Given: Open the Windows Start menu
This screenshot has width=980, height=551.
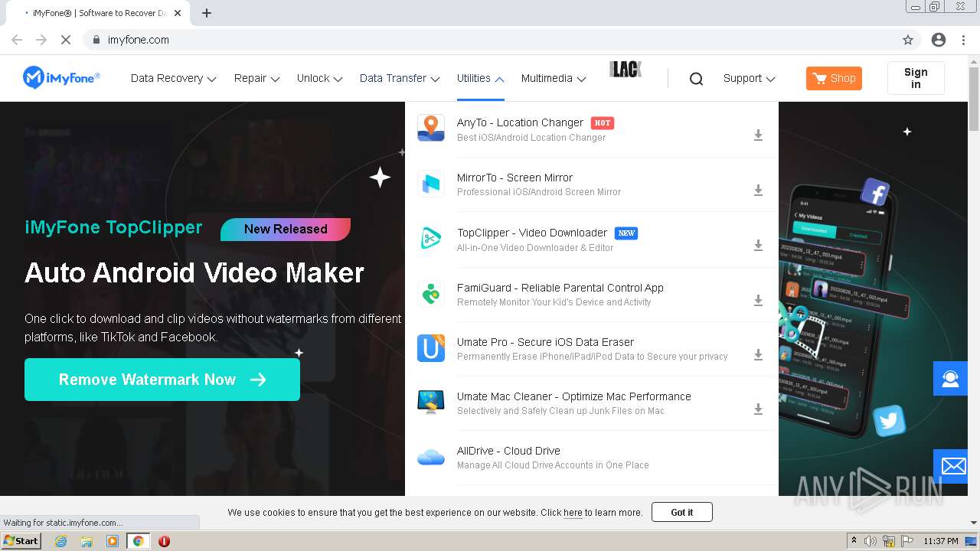Looking at the screenshot, I should click(x=21, y=541).
